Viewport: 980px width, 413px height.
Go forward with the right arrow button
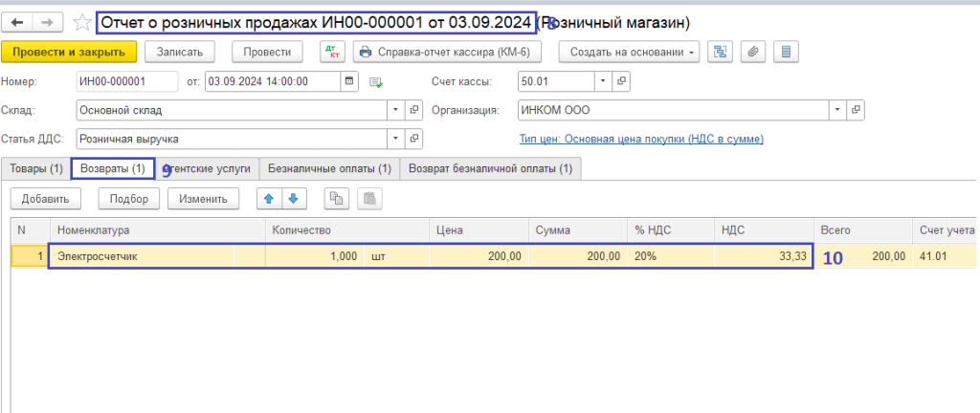coord(48,23)
